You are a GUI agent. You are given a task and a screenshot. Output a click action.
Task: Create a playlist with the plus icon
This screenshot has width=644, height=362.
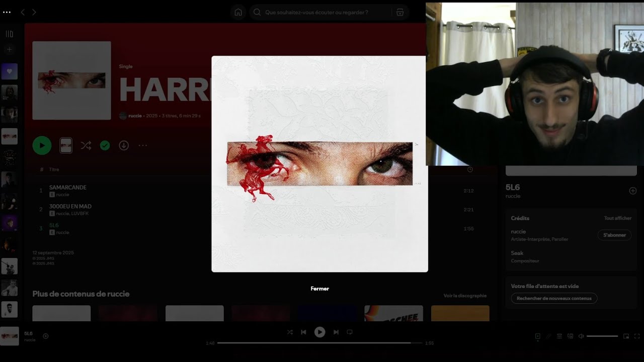pyautogui.click(x=9, y=49)
